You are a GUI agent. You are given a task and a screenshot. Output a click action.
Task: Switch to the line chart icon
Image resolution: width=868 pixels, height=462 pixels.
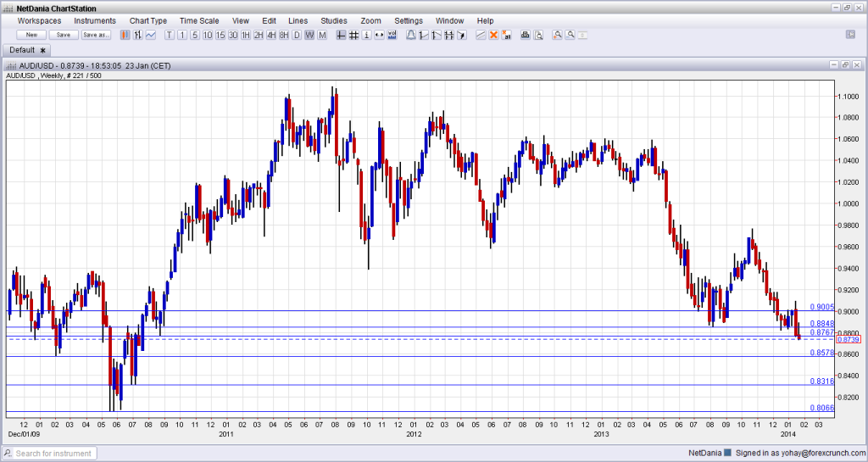click(x=150, y=35)
